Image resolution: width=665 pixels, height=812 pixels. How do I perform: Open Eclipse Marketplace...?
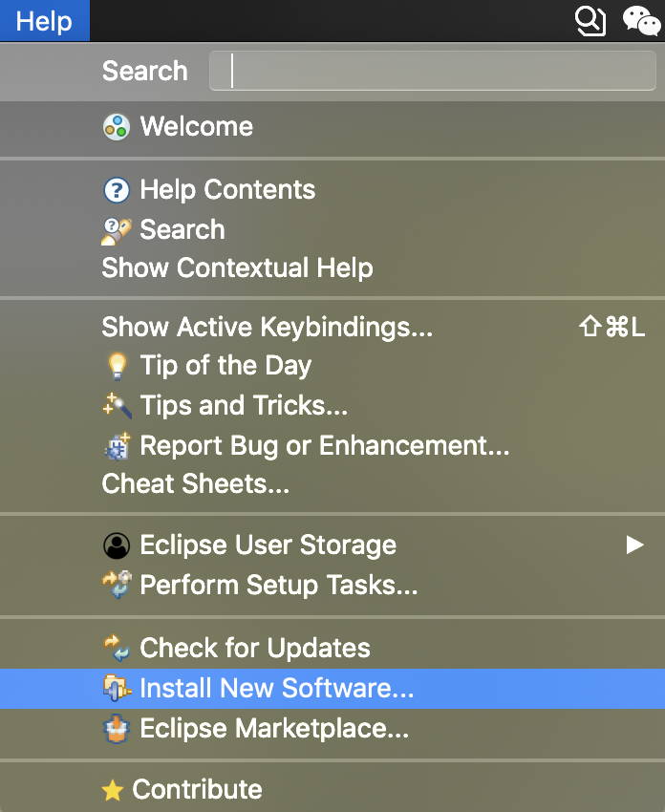[x=332, y=728]
